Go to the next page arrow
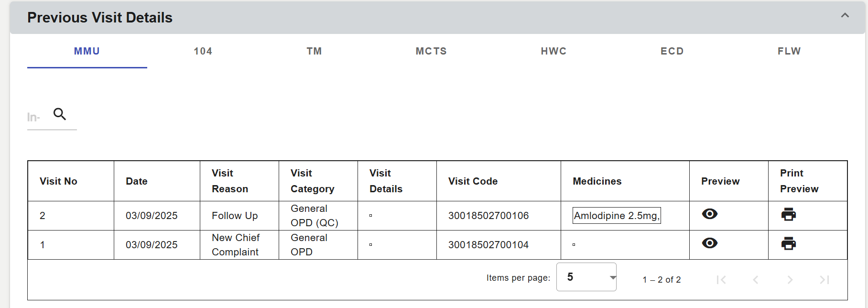The image size is (868, 308). [790, 280]
